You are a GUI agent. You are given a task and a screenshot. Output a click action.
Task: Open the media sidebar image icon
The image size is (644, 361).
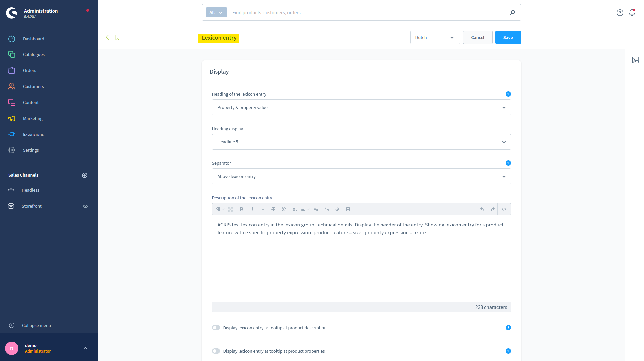point(636,60)
